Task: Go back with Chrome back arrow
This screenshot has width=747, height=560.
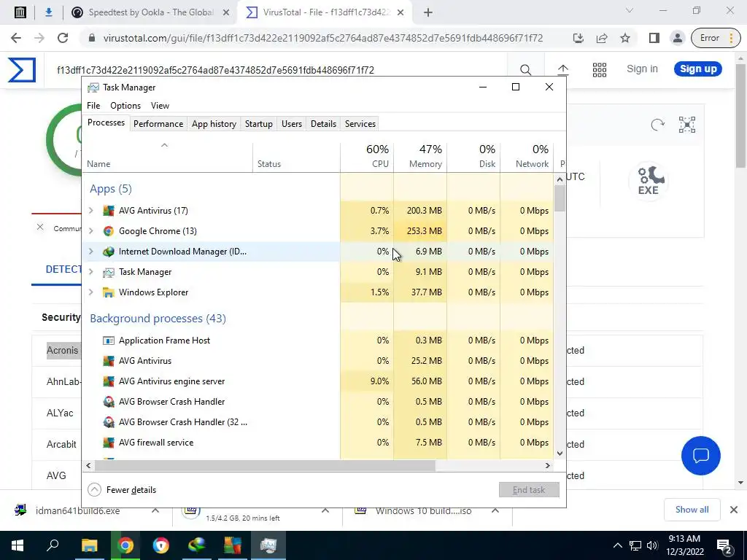Action: 16,38
